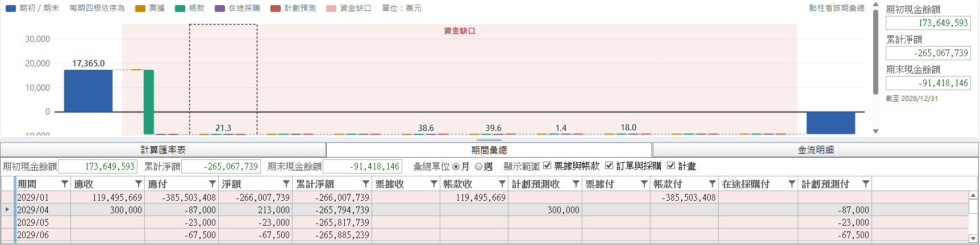Click table scrollbar up arrow

tap(973, 195)
